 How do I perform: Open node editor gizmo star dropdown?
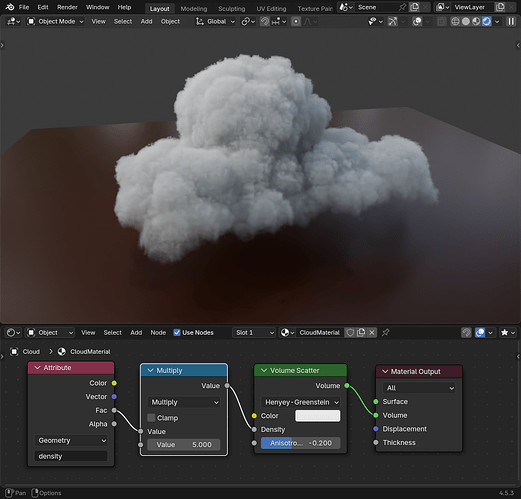508,332
